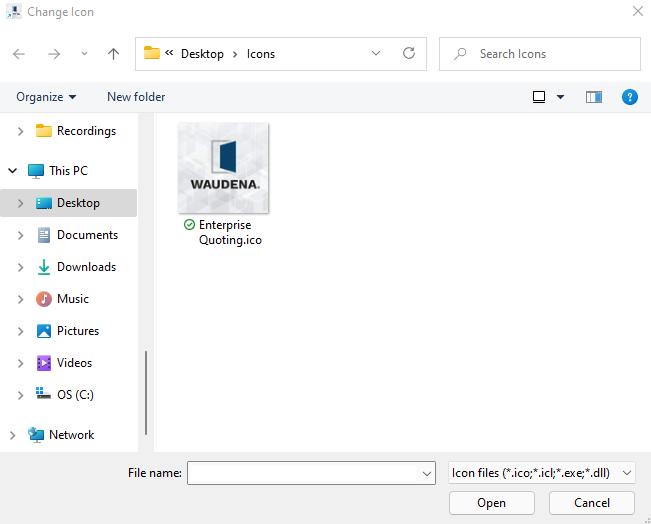Expand the Desktop node
Viewport: 651px width, 524px height.
click(x=20, y=203)
